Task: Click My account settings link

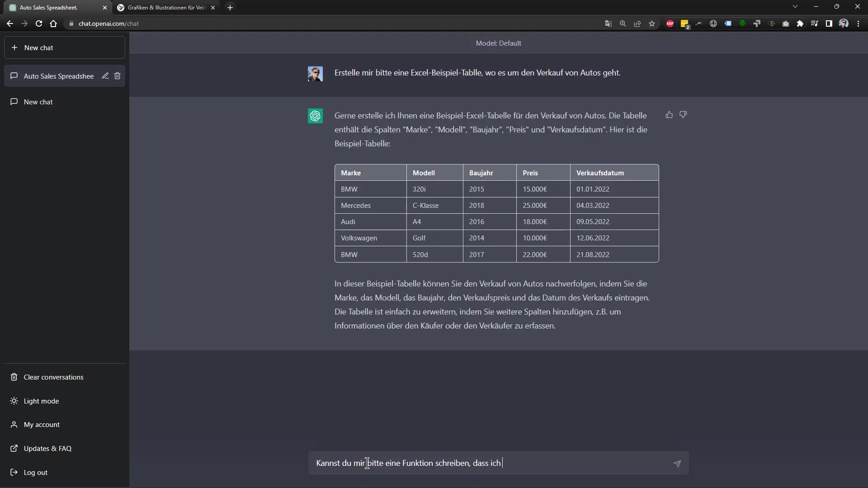Action: 42,424
